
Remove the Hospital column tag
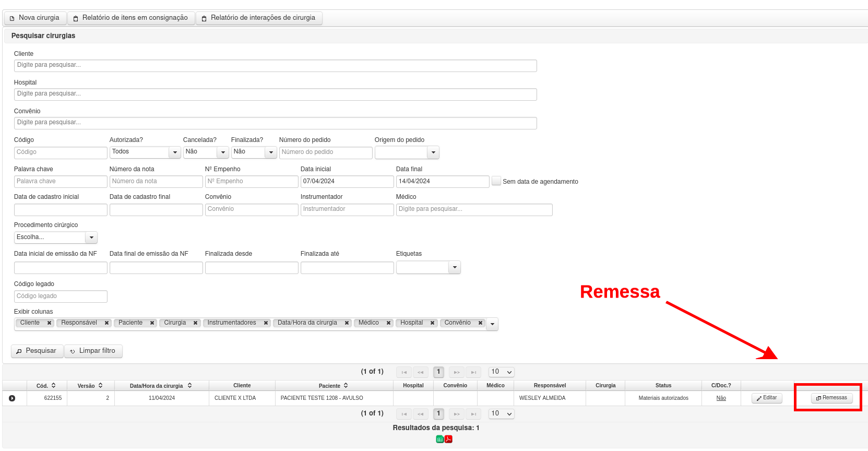432,323
